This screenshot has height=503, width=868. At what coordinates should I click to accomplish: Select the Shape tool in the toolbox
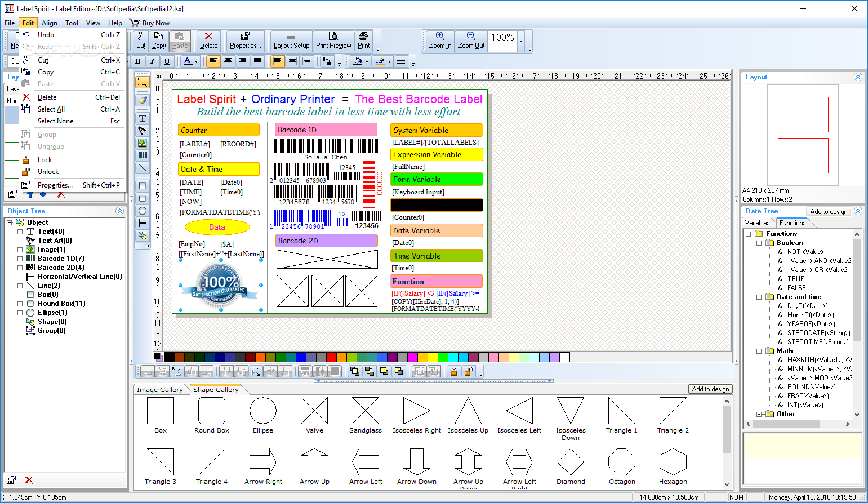coord(143,235)
